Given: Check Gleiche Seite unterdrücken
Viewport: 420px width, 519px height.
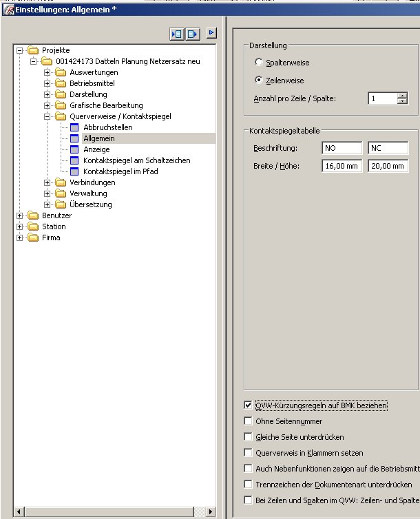Looking at the screenshot, I should pyautogui.click(x=248, y=436).
